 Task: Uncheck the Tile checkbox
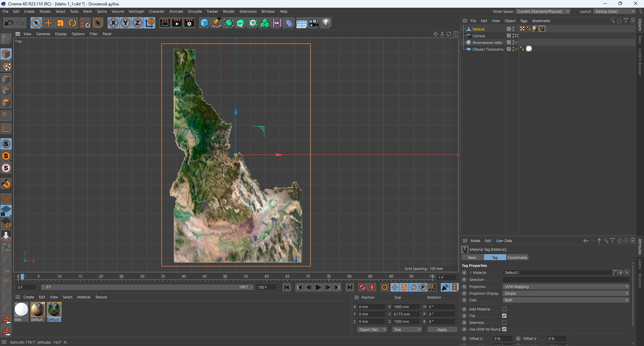(504, 316)
